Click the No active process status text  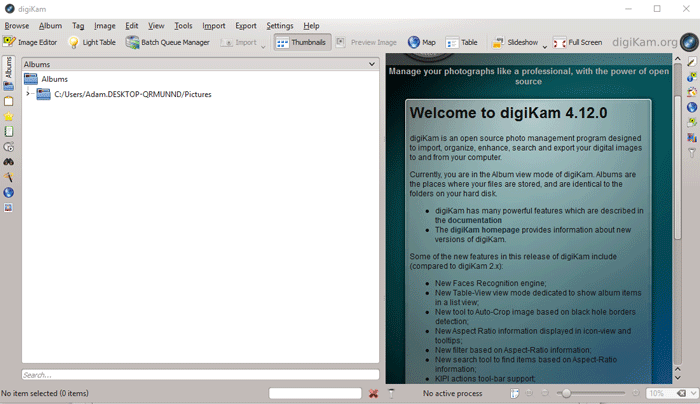[452, 393]
